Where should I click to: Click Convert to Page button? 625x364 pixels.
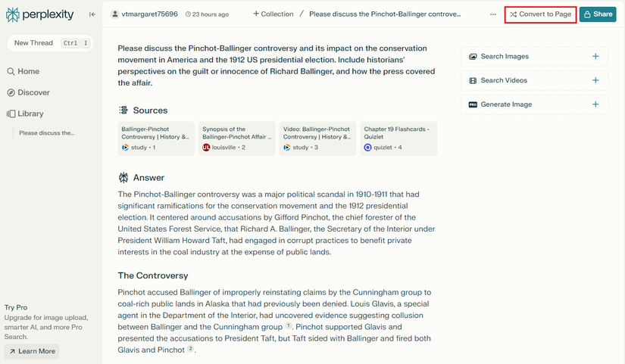tap(540, 14)
